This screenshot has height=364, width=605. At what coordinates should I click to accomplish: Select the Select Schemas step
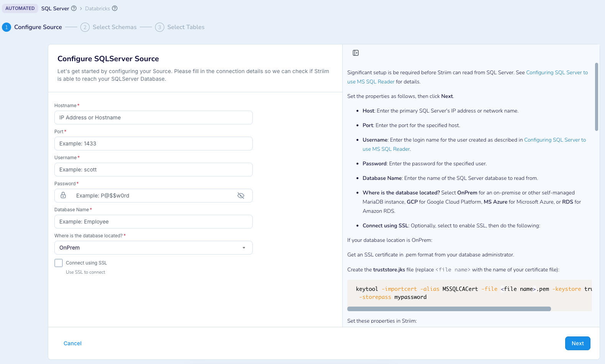pyautogui.click(x=114, y=27)
